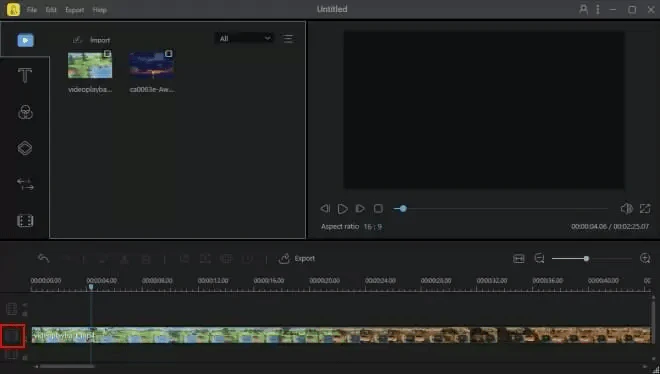The image size is (660, 374).
Task: Open the Filters panel
Action: 25,112
